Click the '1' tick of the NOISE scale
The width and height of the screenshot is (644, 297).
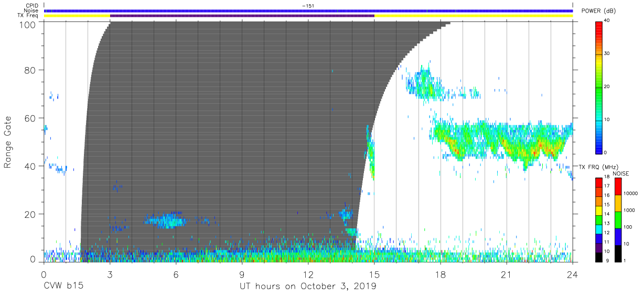pyautogui.click(x=625, y=260)
